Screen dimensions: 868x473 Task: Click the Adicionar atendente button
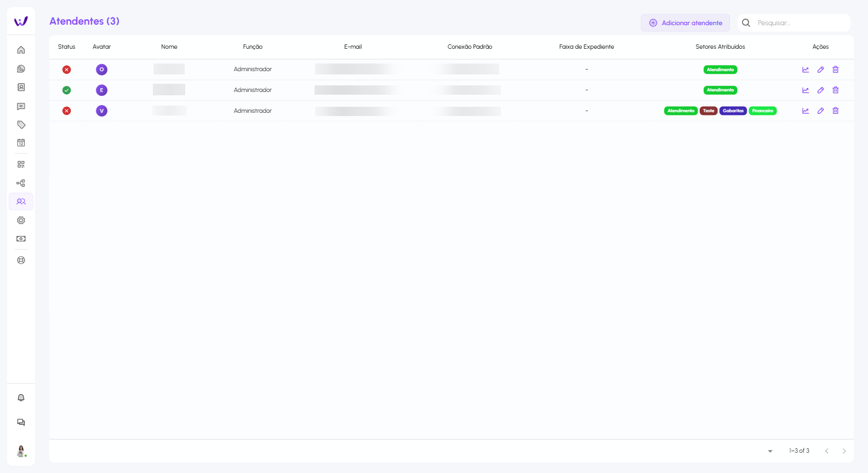(x=685, y=23)
